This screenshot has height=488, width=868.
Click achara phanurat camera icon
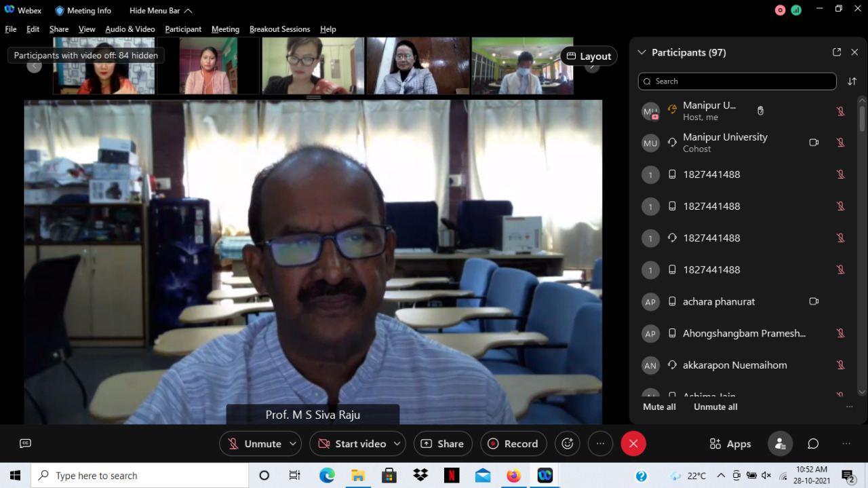click(x=814, y=301)
